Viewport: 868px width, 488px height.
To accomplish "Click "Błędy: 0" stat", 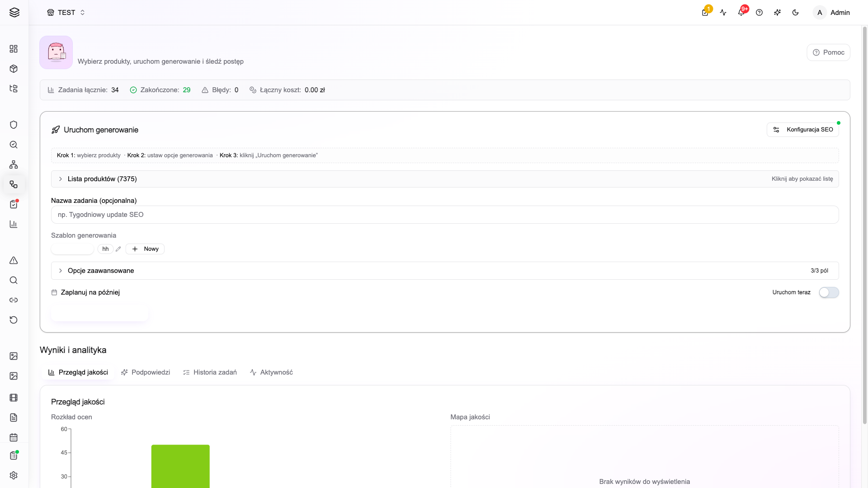I will (220, 90).
